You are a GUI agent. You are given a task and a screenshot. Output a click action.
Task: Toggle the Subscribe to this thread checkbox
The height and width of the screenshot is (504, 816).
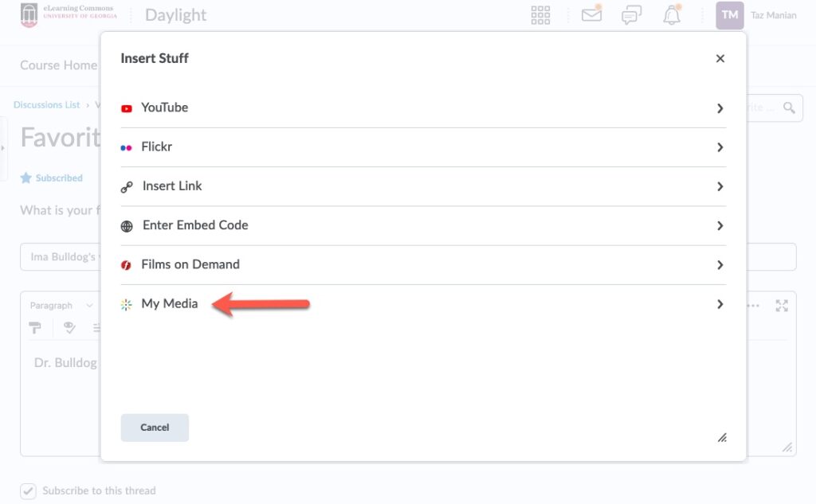28,490
